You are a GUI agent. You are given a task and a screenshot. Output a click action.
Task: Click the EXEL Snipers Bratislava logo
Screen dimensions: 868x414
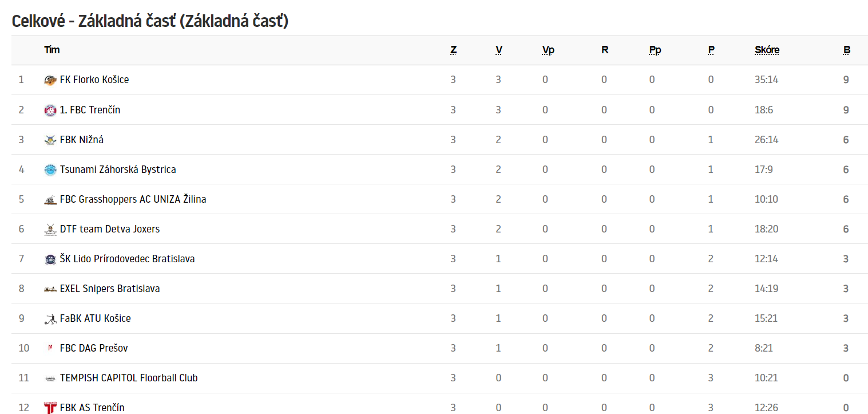(x=50, y=289)
